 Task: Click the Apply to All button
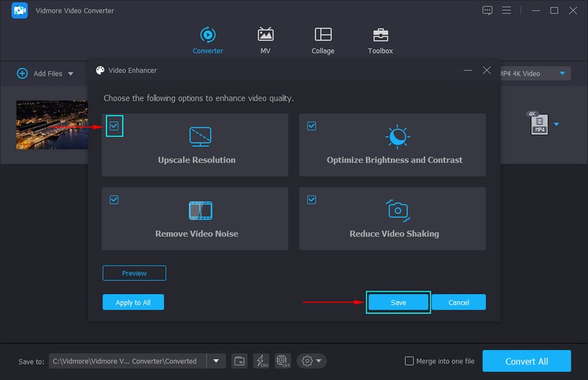133,302
